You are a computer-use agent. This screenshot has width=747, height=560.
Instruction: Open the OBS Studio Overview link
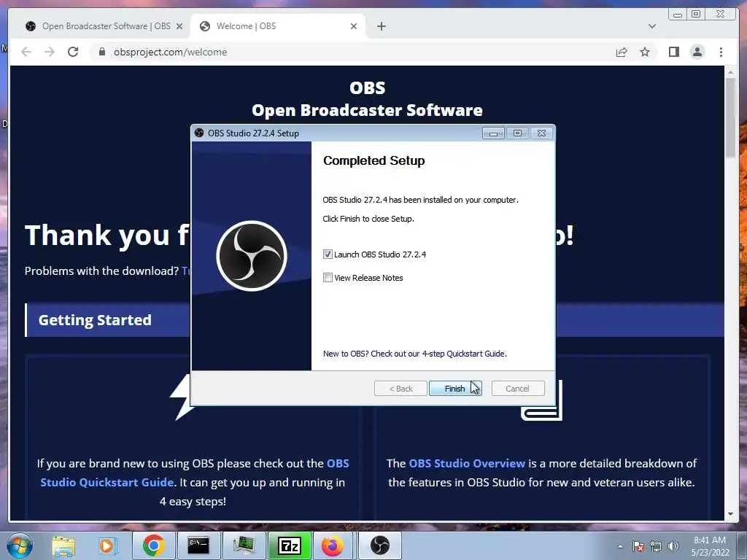pyautogui.click(x=467, y=463)
